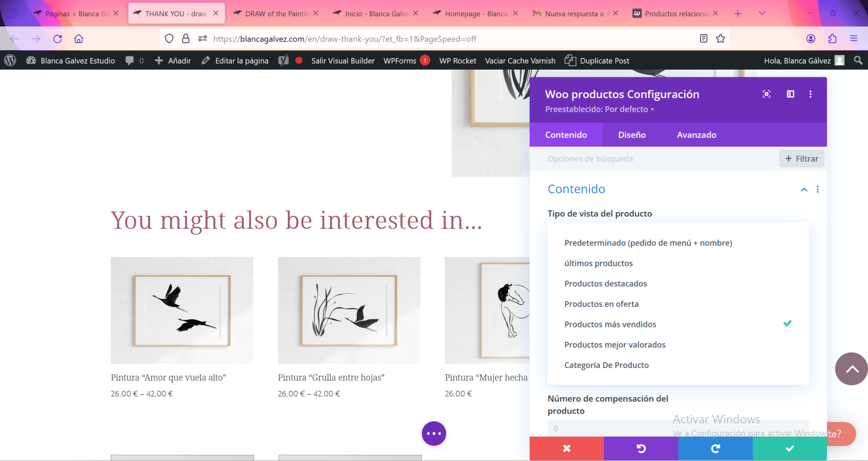Image resolution: width=868 pixels, height=461 pixels.
Task: Click the Filtrar button
Action: 801,159
